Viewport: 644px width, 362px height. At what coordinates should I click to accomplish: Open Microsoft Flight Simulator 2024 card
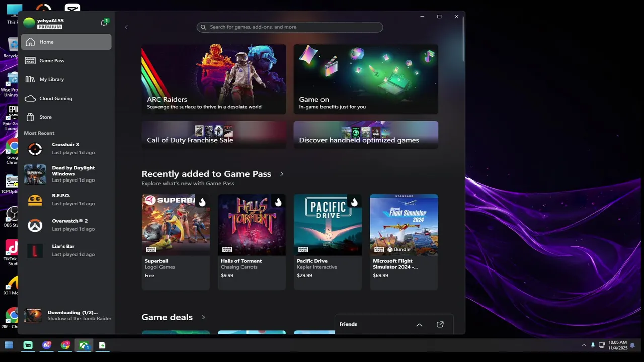pos(404,242)
